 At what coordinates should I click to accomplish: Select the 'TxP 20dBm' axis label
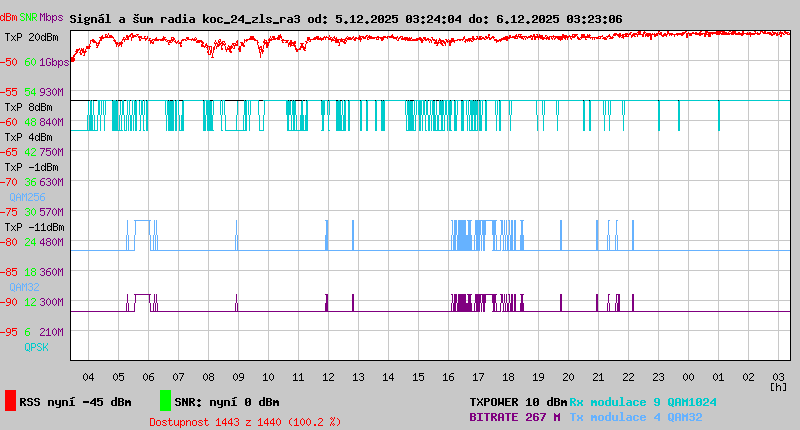pos(30,37)
